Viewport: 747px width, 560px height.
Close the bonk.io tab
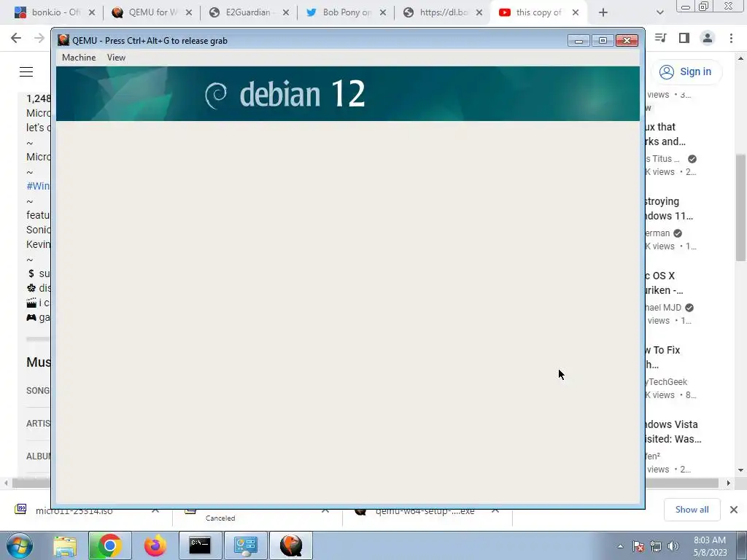[x=92, y=13]
